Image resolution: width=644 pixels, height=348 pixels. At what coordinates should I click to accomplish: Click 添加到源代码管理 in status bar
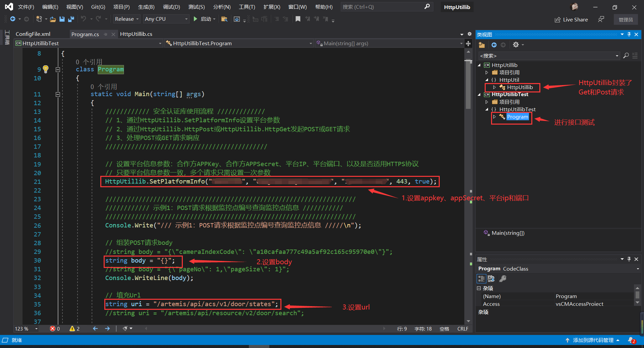593,340
